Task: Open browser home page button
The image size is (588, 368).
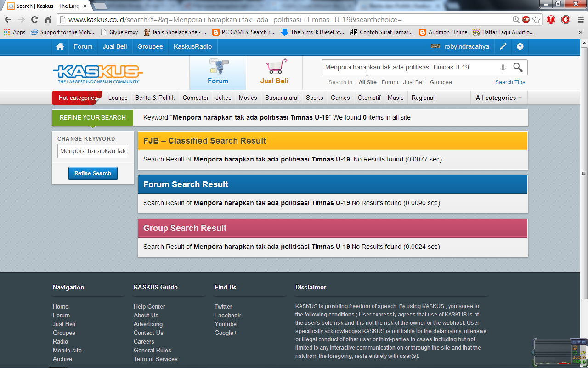Action: (x=48, y=19)
